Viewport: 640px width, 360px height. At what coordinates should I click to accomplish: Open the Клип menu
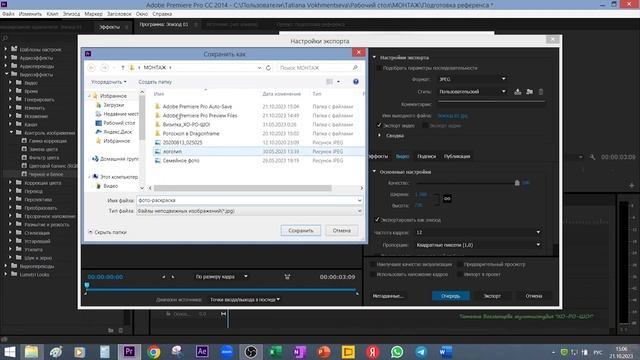52,14
